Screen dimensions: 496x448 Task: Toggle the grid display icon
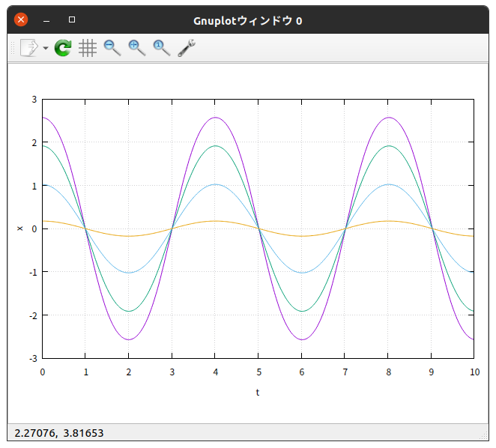88,48
